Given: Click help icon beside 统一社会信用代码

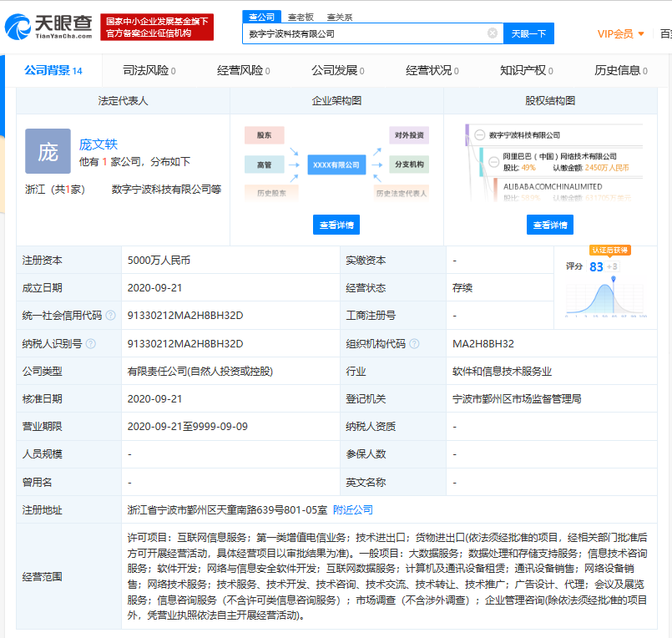Looking at the screenshot, I should coord(109,316).
